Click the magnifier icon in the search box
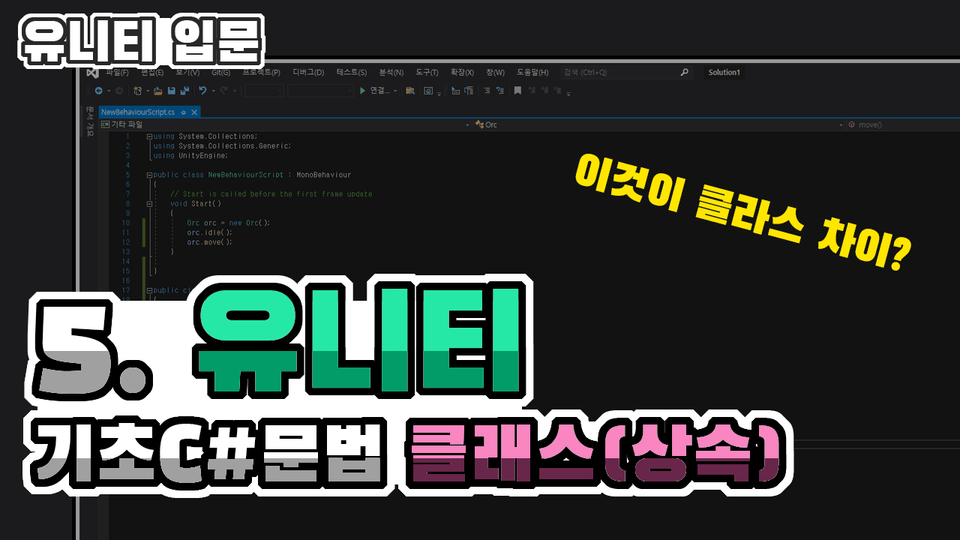The width and height of the screenshot is (960, 540). (684, 72)
